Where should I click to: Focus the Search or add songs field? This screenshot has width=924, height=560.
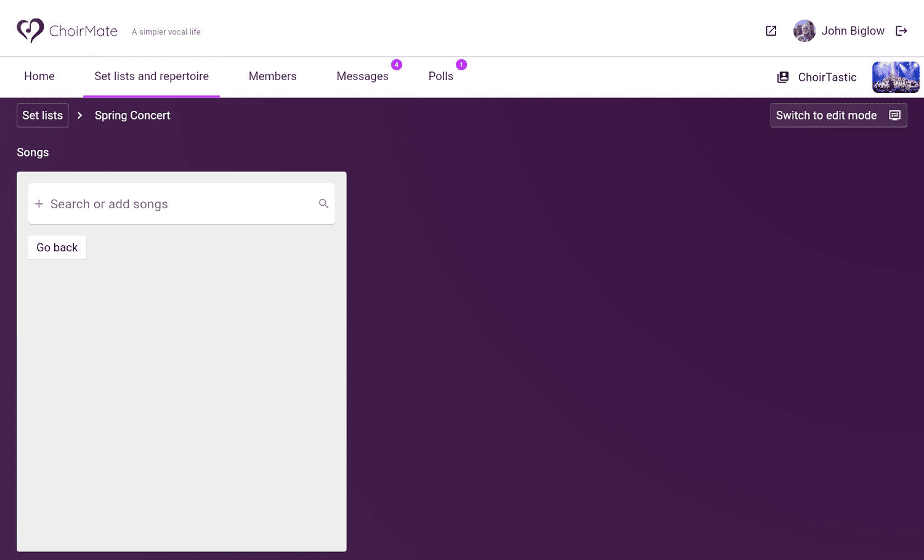[181, 204]
